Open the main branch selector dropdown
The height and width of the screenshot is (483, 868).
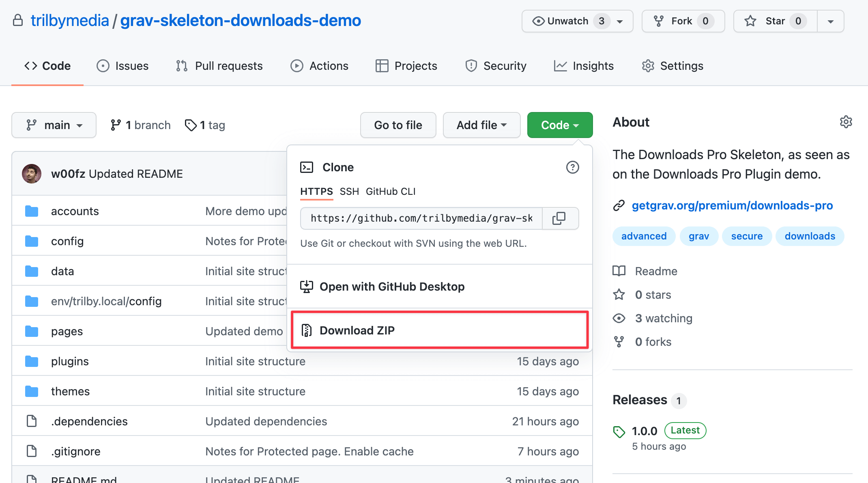point(54,125)
